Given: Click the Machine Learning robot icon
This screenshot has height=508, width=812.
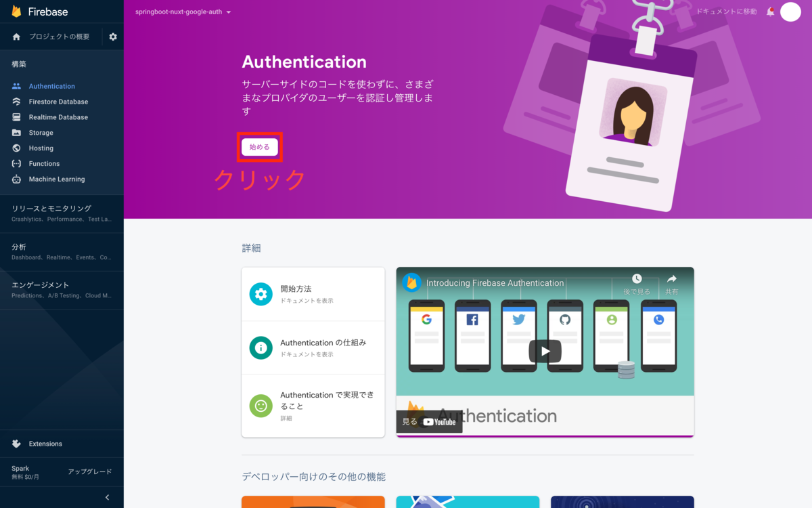Looking at the screenshot, I should tap(16, 179).
